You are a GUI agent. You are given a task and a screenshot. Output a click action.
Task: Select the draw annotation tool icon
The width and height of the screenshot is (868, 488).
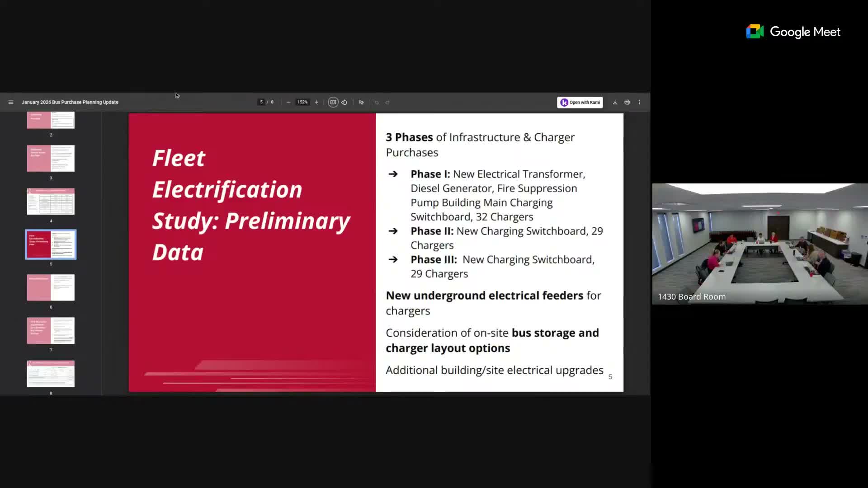click(x=361, y=102)
